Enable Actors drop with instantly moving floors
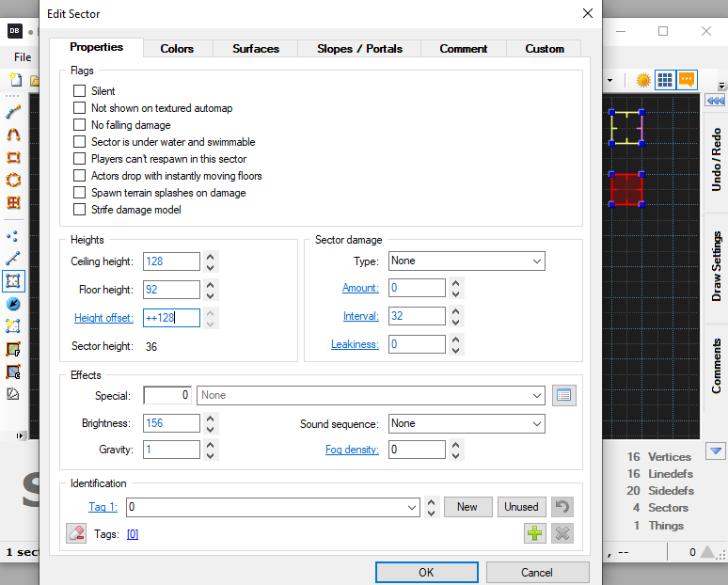The width and height of the screenshot is (728, 585). click(x=79, y=176)
